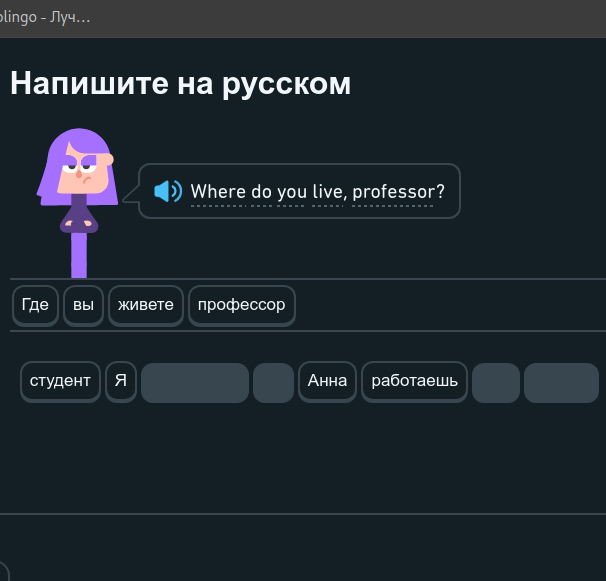The image size is (606, 581).
Task: Remove the selected word живете
Action: 146,305
